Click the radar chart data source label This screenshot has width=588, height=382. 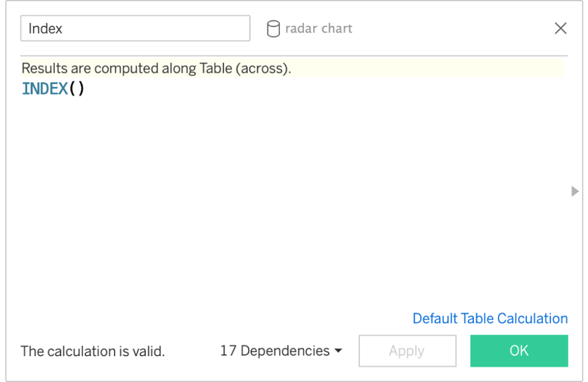click(x=318, y=28)
